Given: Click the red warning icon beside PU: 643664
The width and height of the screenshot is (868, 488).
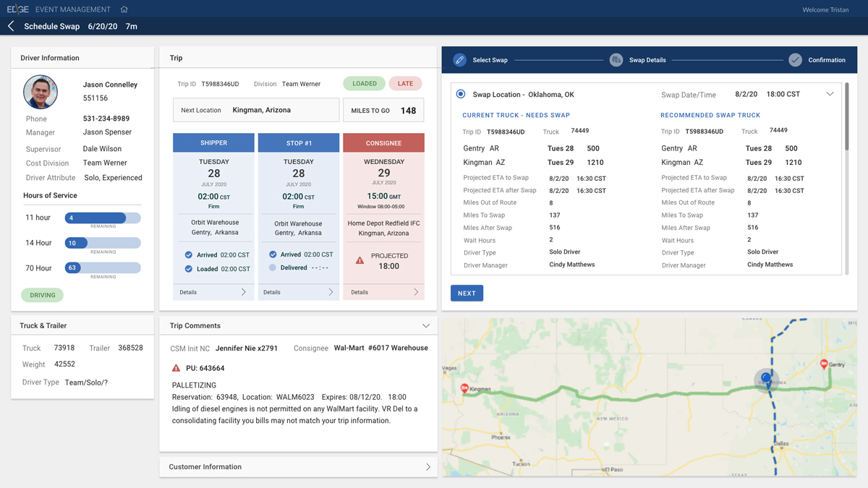Looking at the screenshot, I should [176, 368].
